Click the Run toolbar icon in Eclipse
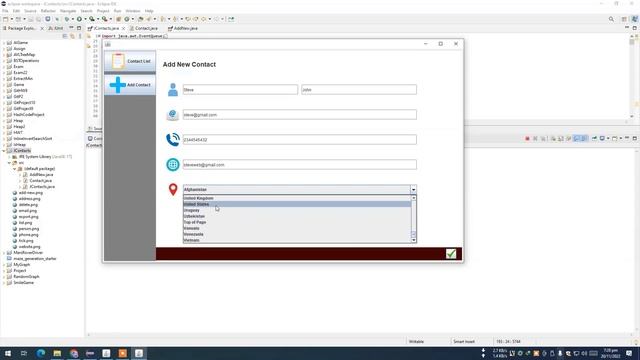The image size is (640, 360). tap(79, 19)
